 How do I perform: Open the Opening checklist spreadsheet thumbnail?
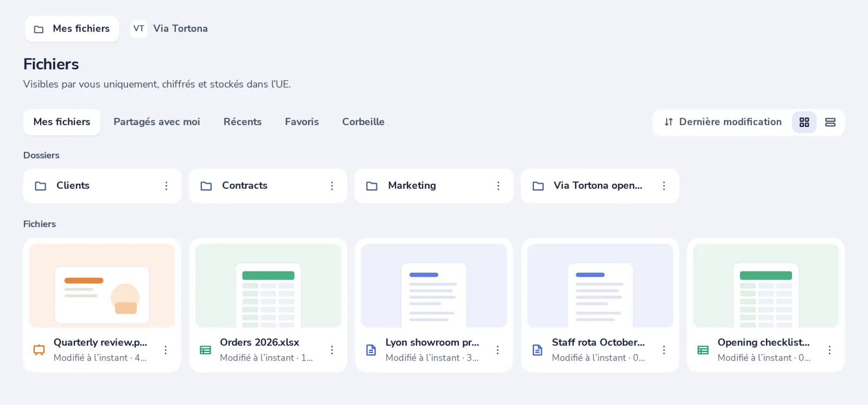pos(766,286)
